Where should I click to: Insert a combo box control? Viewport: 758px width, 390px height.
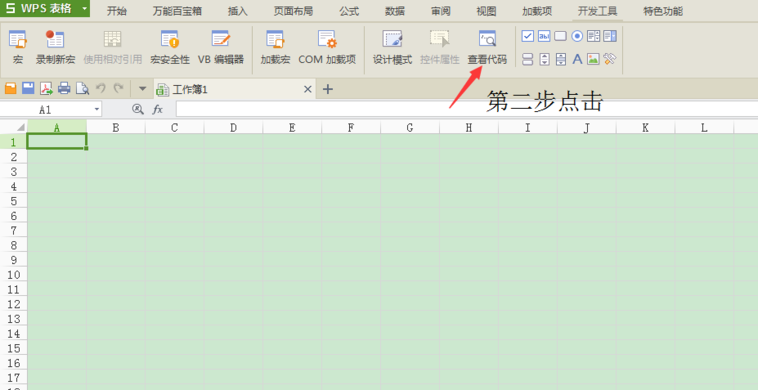[x=610, y=36]
